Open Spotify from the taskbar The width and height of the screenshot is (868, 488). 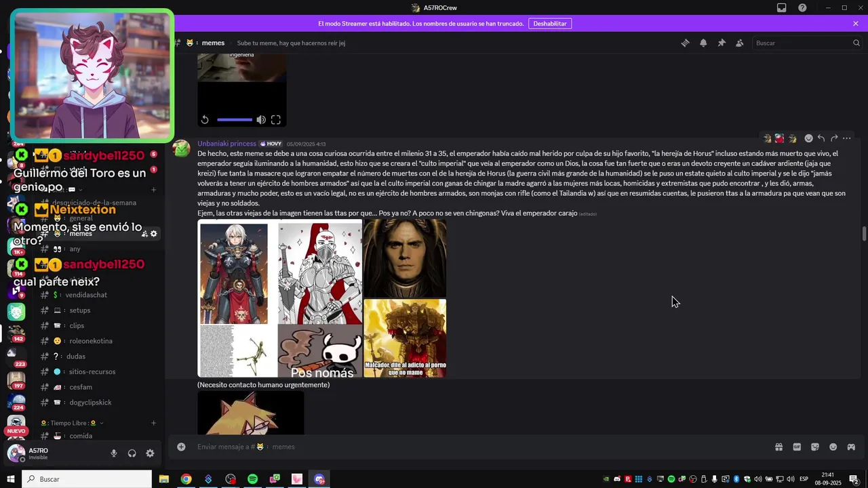pos(252,479)
